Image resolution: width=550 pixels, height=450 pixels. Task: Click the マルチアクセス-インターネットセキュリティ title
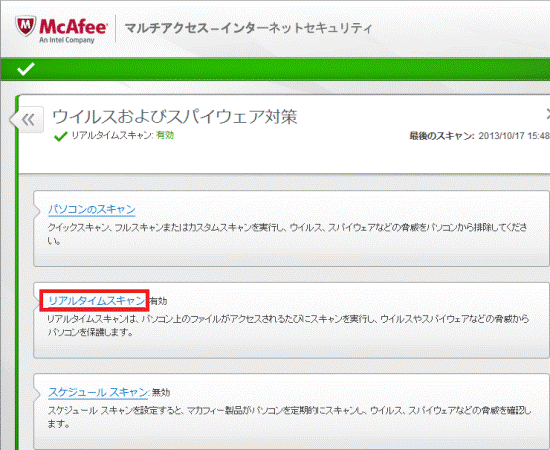pos(248,28)
